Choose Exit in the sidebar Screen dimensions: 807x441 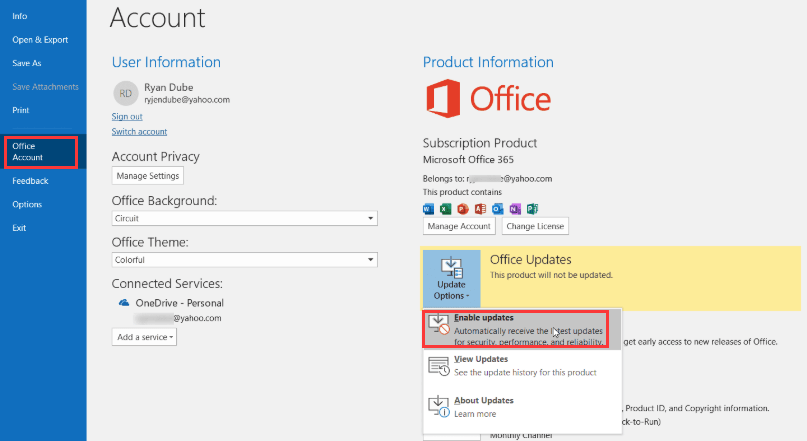pos(19,228)
